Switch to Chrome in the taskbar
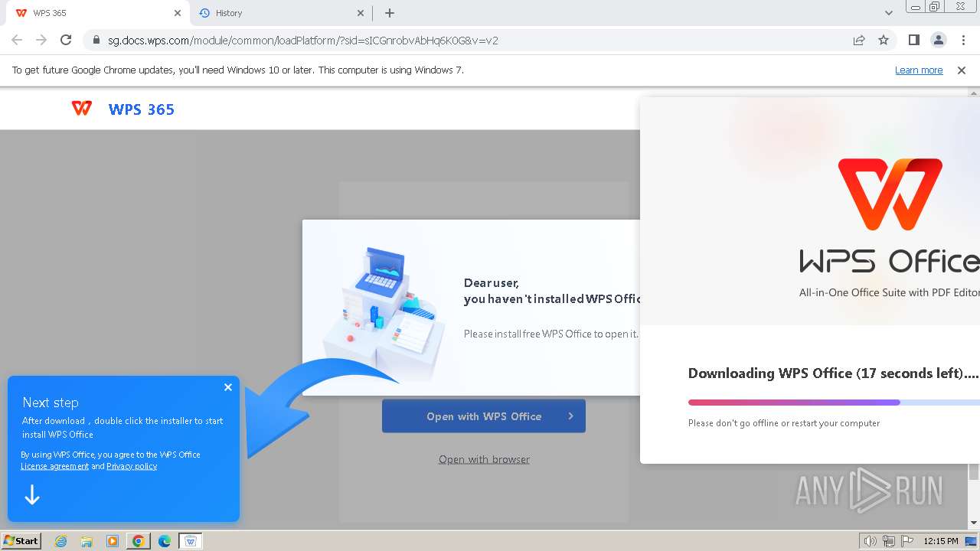 coord(139,541)
